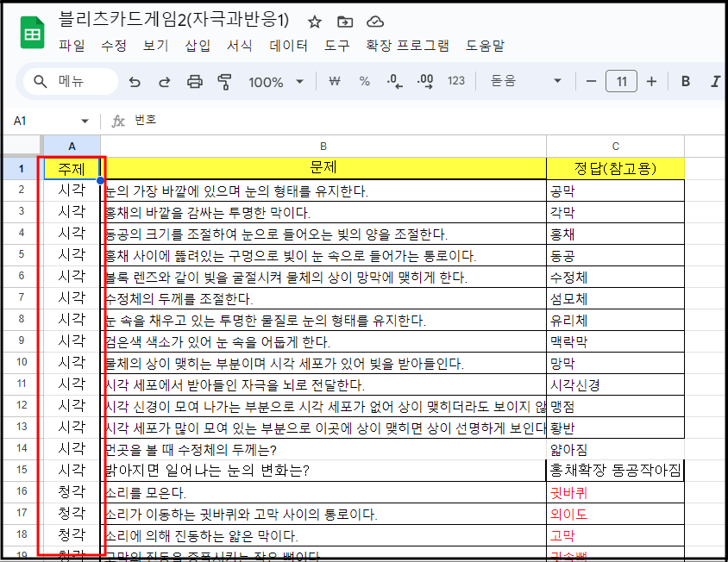Open the 파일 menu
Image resolution: width=728 pixels, height=562 pixels.
click(72, 46)
